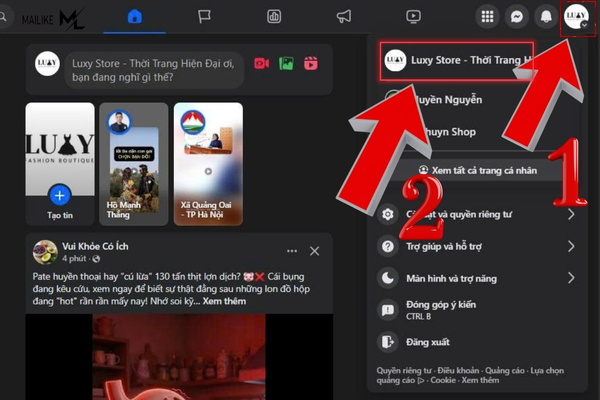
Task: Click Vui Khỏe Có Ích avatar
Action: (45, 252)
